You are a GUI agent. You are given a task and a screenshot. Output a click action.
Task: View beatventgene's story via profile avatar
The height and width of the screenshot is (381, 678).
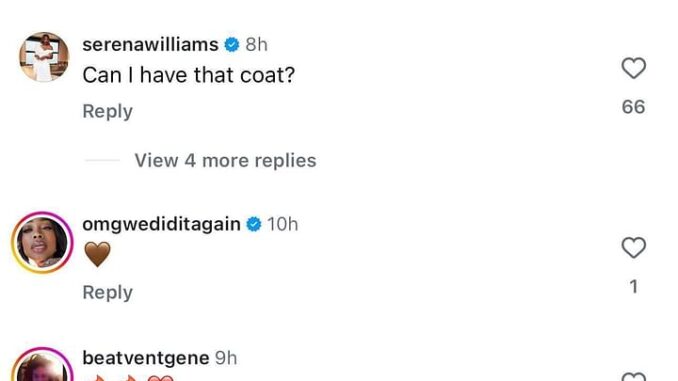point(42,364)
